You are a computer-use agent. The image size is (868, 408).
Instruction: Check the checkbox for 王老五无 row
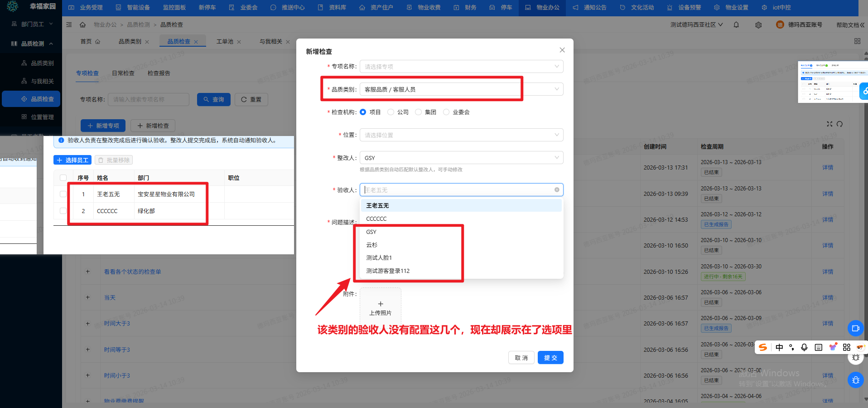(63, 194)
